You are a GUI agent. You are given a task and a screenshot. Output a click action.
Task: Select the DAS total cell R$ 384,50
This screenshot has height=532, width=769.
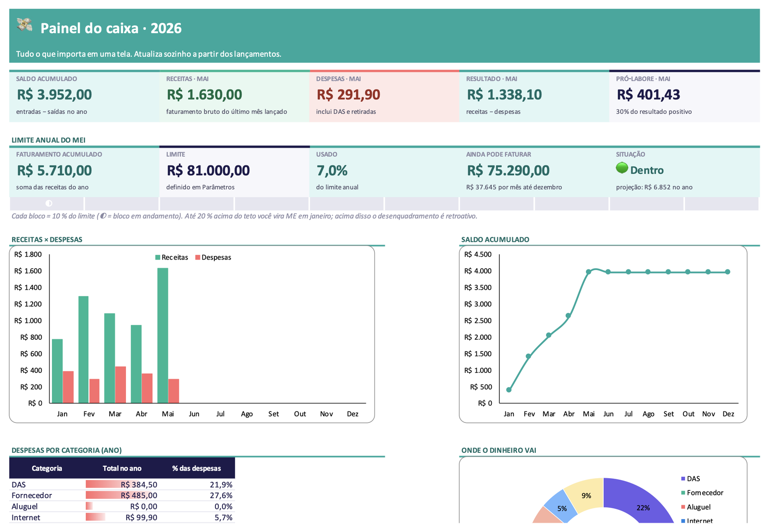tap(122, 484)
